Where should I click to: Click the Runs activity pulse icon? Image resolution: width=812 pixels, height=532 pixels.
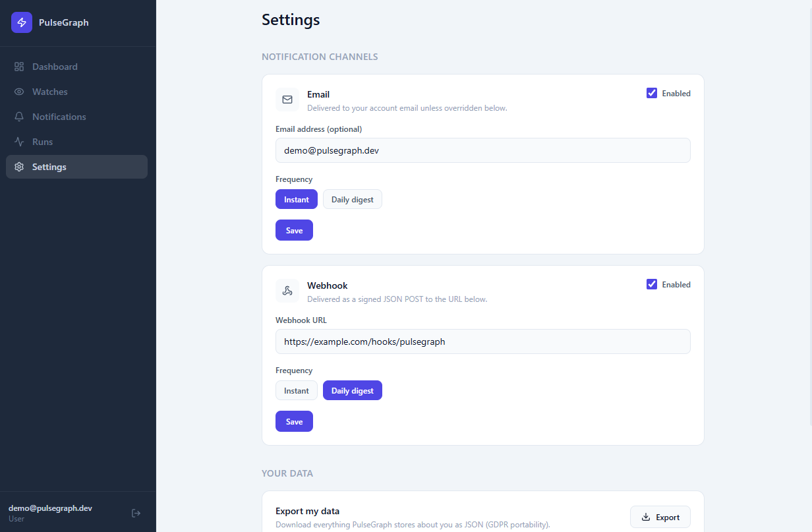[x=19, y=142]
